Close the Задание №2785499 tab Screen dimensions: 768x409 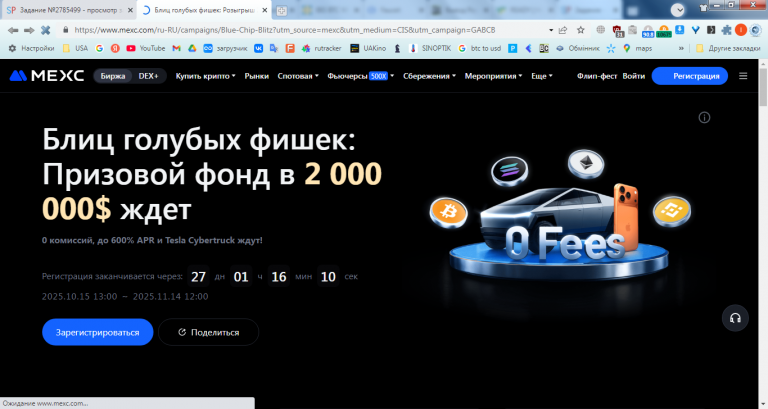130,10
